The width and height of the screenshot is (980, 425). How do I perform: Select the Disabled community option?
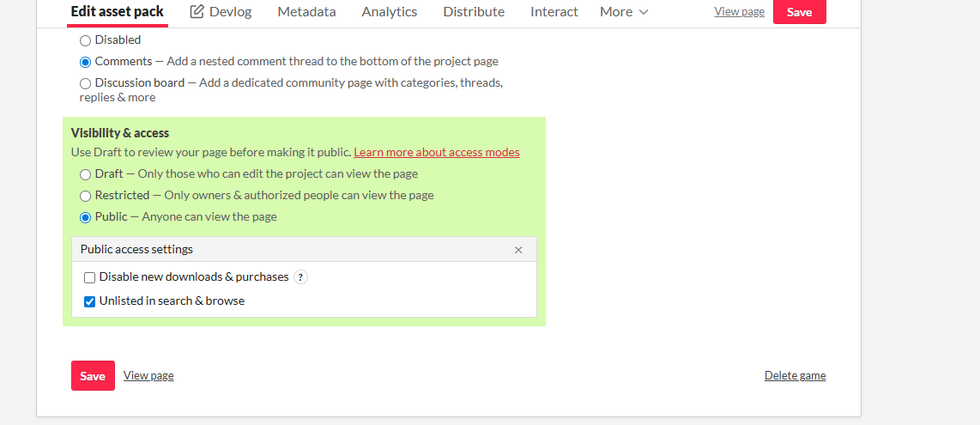click(85, 40)
